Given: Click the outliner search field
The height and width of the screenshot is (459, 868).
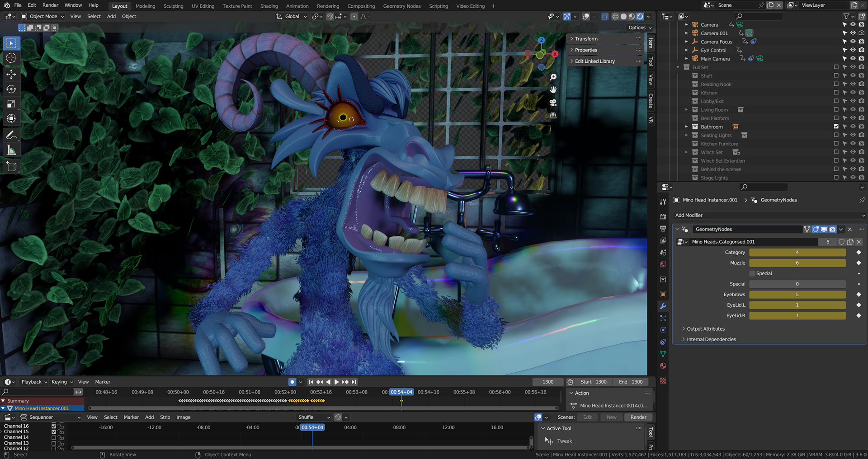Looking at the screenshot, I should click(x=759, y=16).
